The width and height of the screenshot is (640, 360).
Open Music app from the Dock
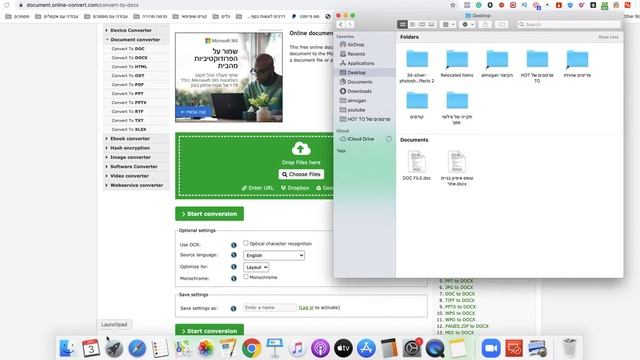click(297, 348)
